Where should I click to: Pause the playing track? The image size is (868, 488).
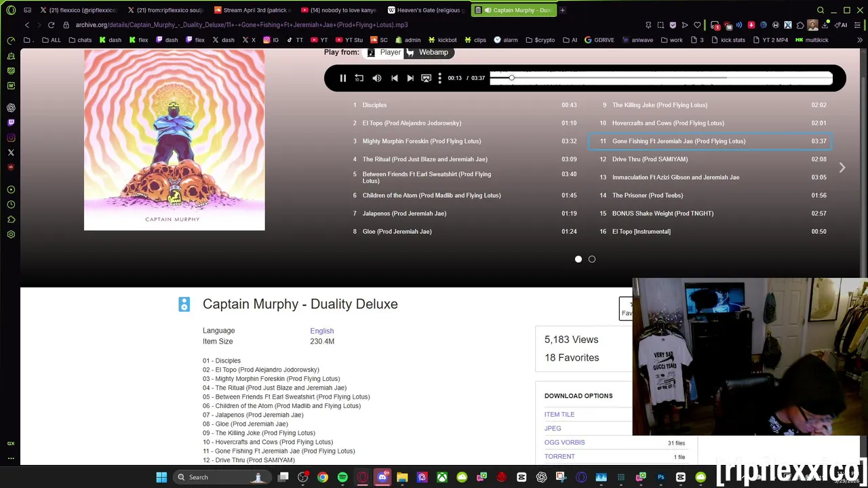342,78
